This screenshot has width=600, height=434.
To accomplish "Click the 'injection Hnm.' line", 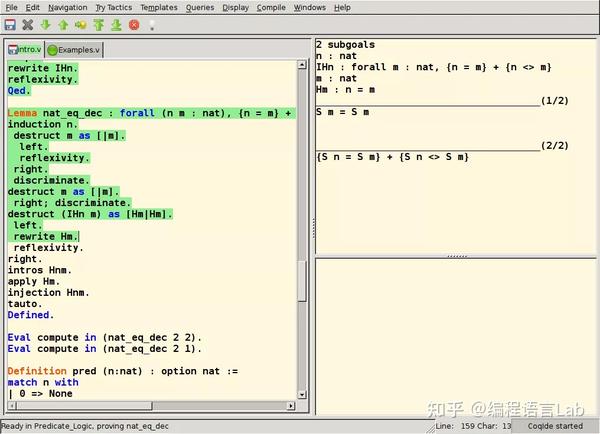I will [x=48, y=293].
